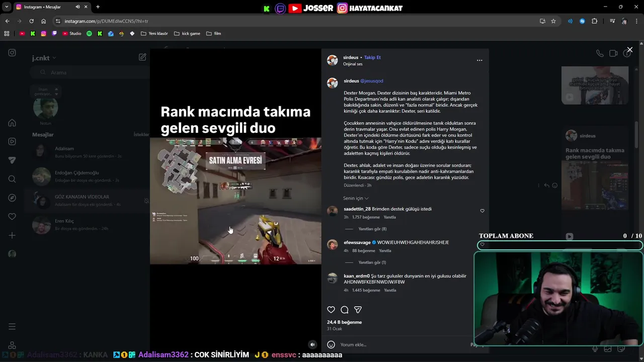This screenshot has width=644, height=362.
Task: Reply to kaan_erdm0's comment
Action: click(390, 290)
